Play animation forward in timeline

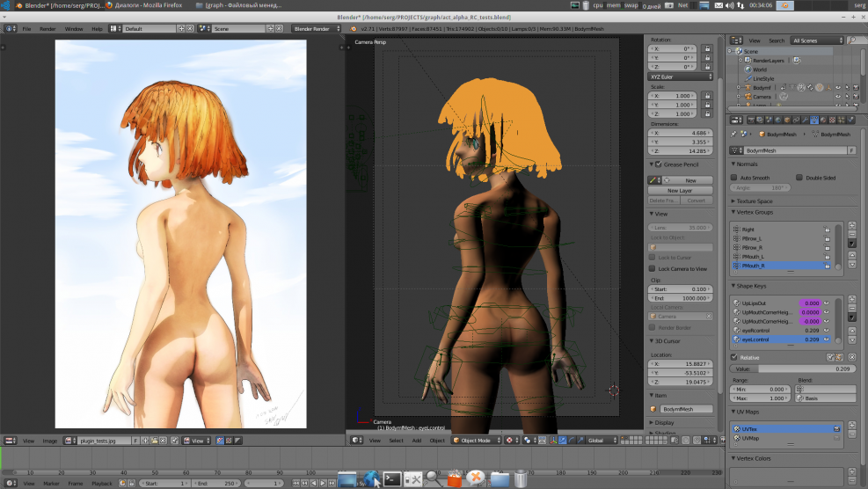point(323,484)
